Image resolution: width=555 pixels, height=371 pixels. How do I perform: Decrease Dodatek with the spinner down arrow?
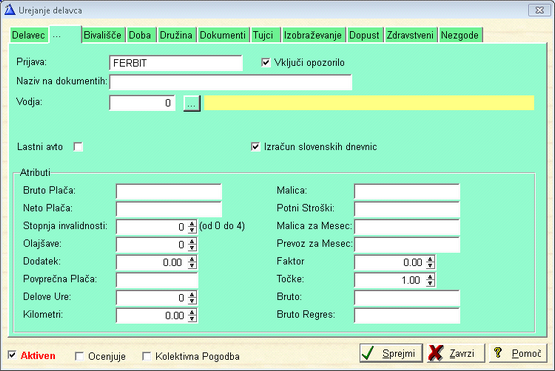(192, 266)
